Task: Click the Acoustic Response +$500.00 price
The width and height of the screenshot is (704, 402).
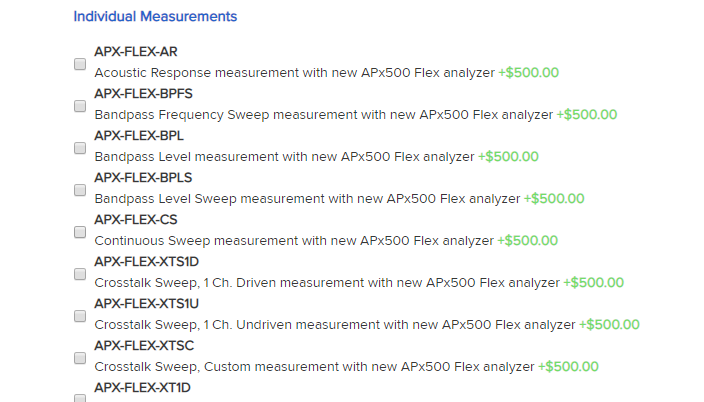Action: 528,73
